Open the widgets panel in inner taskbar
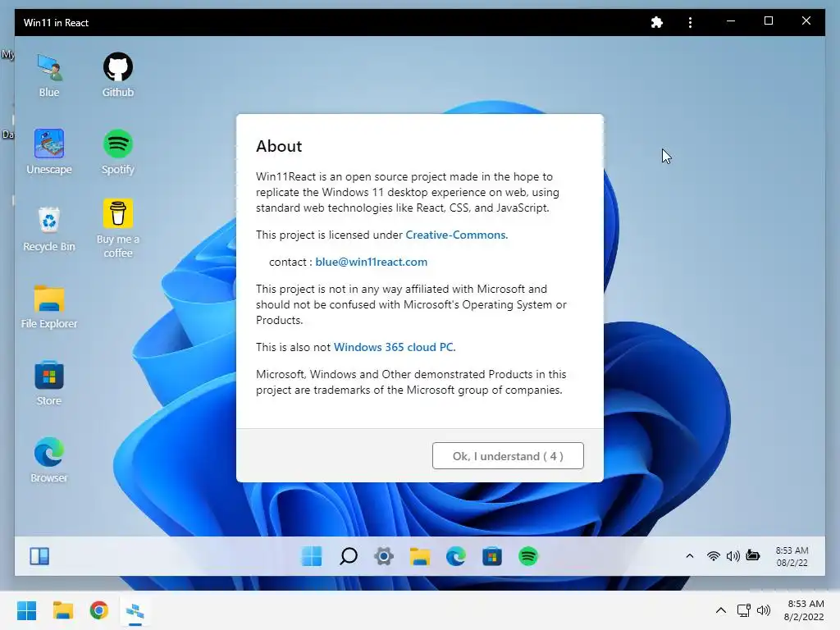 pyautogui.click(x=39, y=557)
